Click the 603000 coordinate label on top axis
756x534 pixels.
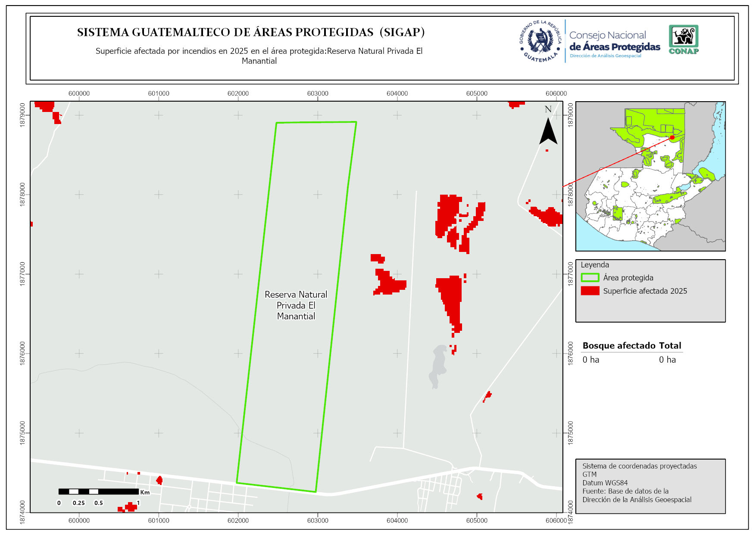pyautogui.click(x=317, y=93)
